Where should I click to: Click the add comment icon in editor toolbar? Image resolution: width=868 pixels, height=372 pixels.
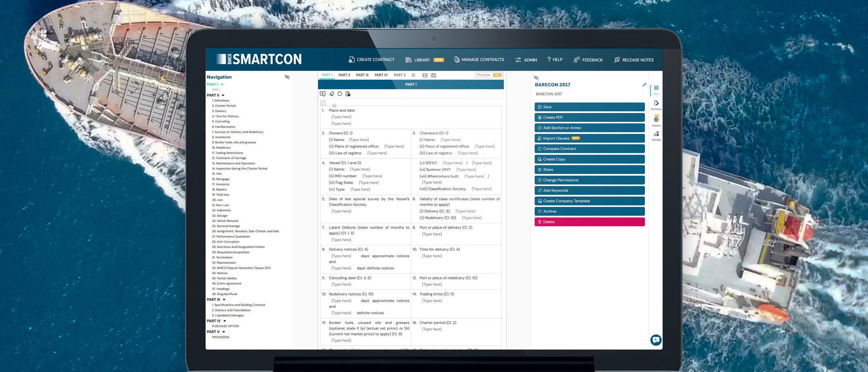tap(323, 94)
